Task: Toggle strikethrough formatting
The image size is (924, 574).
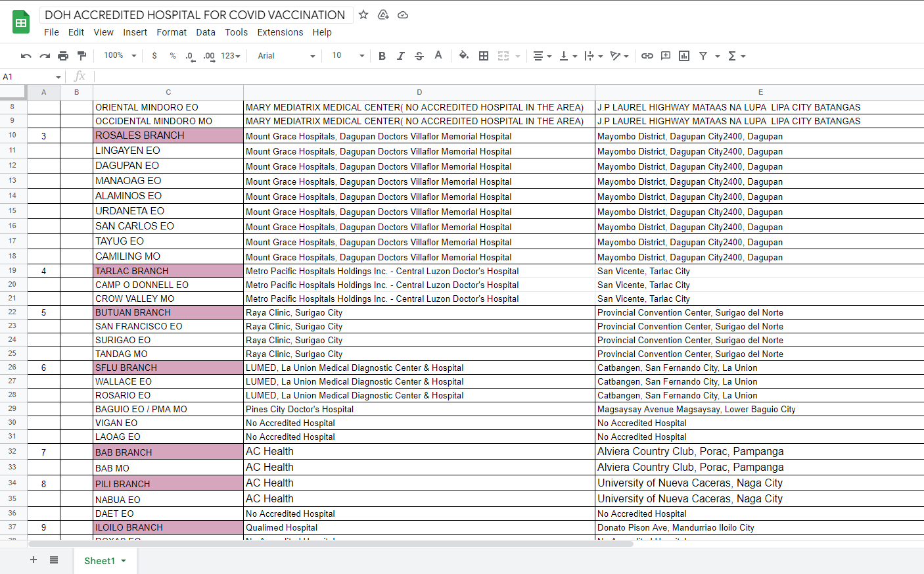Action: pos(419,56)
